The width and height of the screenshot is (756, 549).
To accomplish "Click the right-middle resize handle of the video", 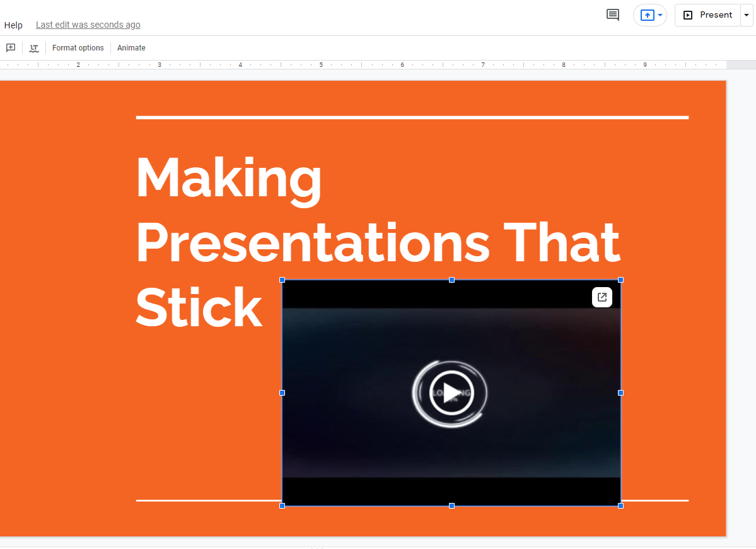I will tap(620, 393).
